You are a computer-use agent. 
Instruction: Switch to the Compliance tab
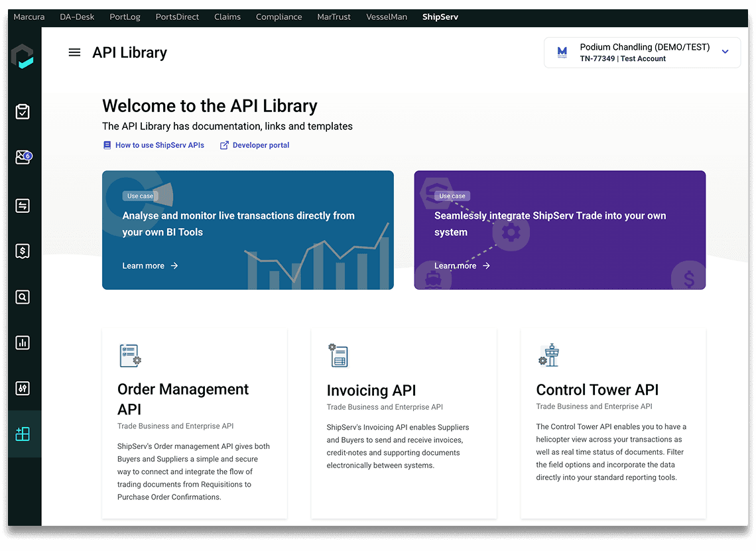coord(279,17)
